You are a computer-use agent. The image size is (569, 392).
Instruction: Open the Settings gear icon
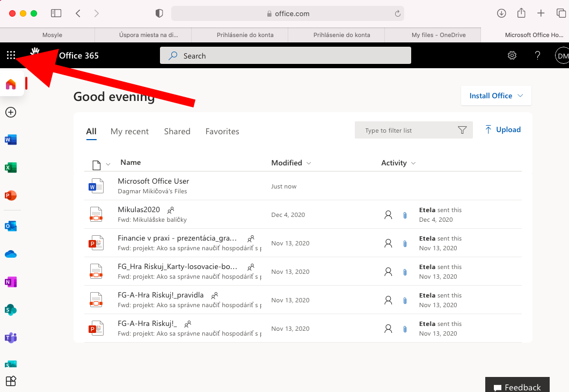(512, 56)
